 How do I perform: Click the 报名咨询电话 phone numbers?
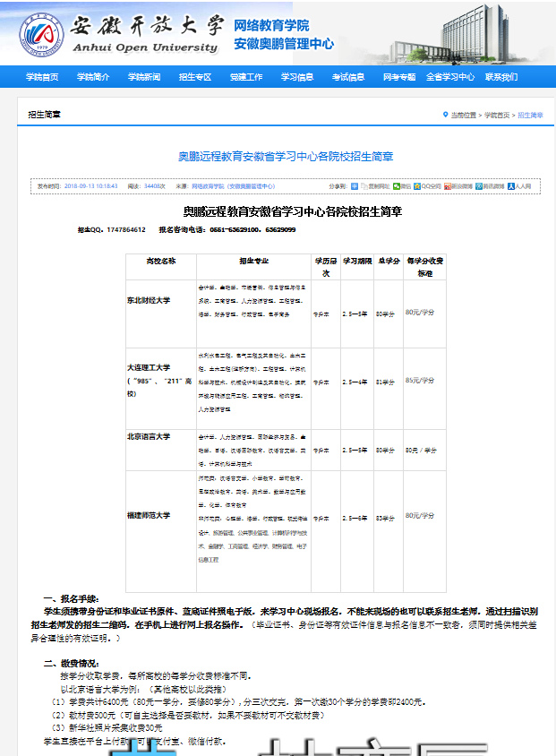227,230
